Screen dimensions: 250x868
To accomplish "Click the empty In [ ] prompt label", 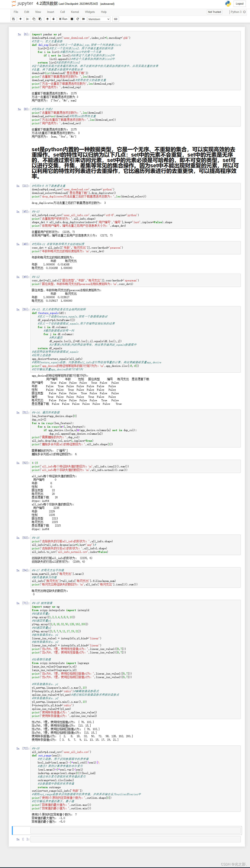I will pos(23,839).
